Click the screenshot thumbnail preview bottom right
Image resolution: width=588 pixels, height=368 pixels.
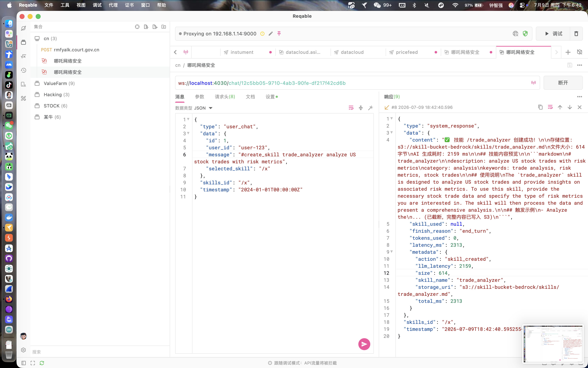553,344
